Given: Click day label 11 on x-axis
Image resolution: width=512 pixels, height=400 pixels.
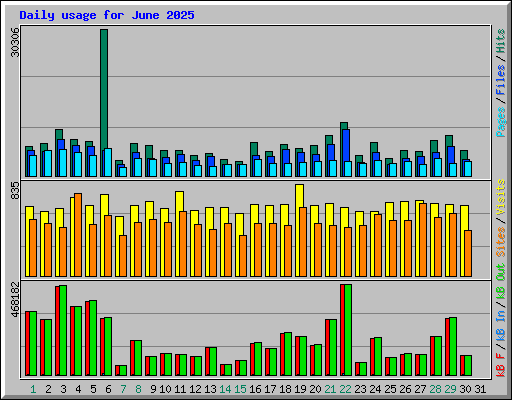Looking at the screenshot, I should coord(180,389).
